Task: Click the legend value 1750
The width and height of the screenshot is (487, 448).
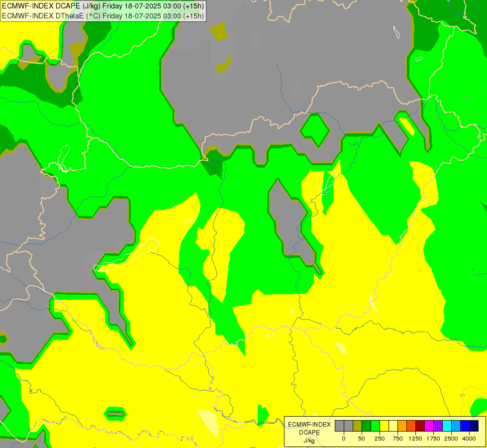Action: [x=433, y=439]
